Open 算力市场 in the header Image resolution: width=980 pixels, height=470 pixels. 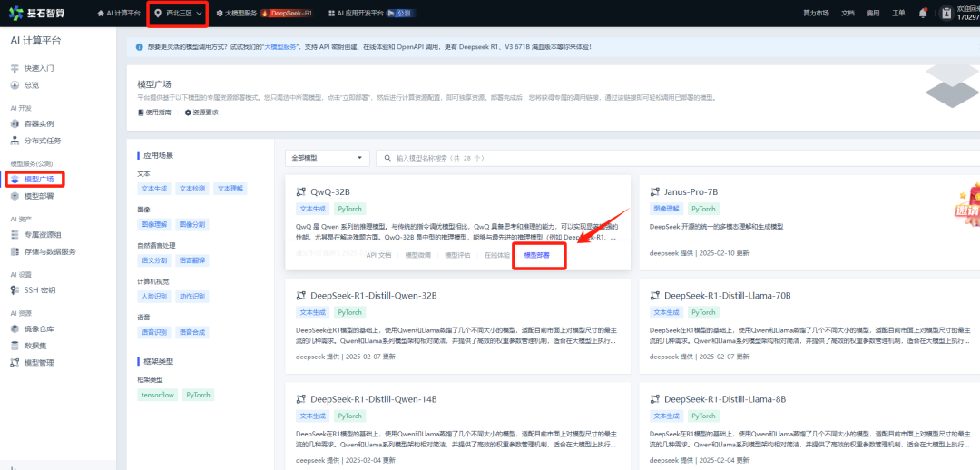(x=816, y=13)
